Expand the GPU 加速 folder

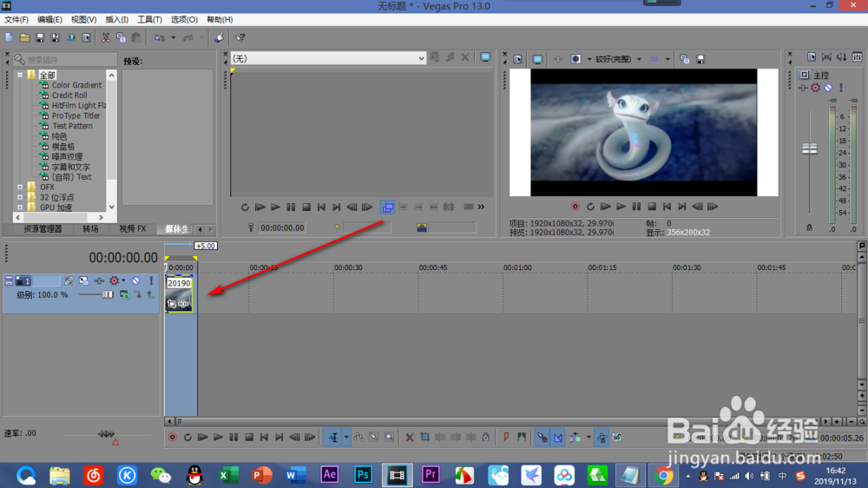coord(20,208)
